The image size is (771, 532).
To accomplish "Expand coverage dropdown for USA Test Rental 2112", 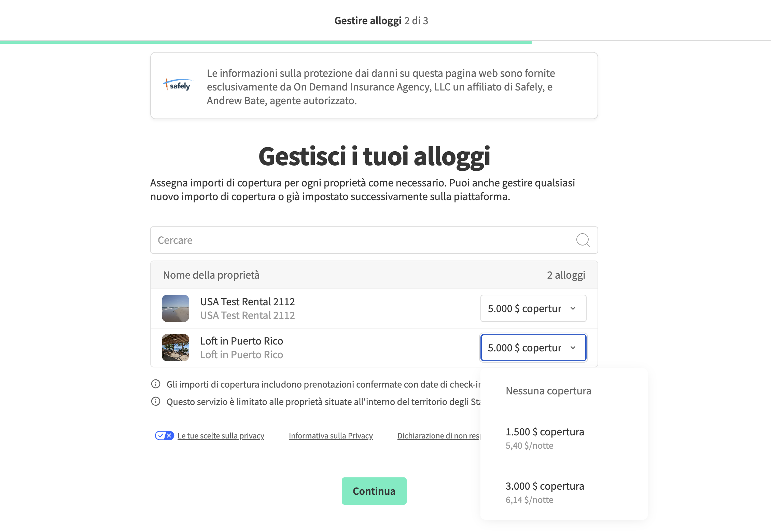I will point(533,308).
